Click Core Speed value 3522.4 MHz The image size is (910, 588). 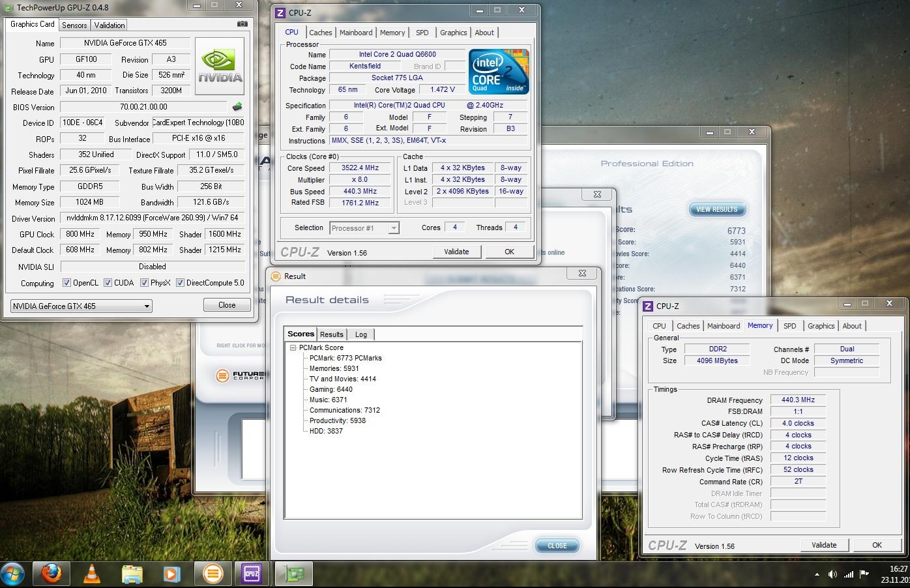coord(360,168)
